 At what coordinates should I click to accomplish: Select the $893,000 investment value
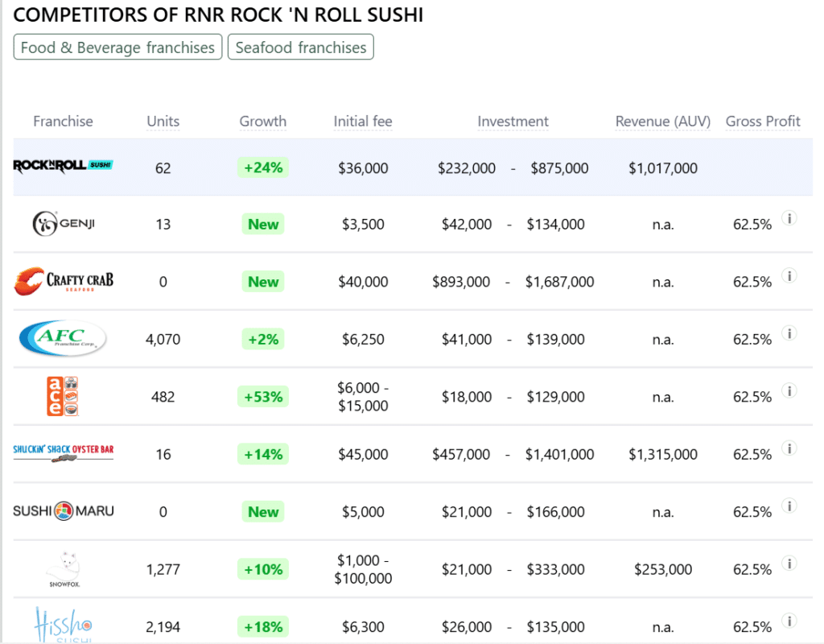tap(461, 283)
